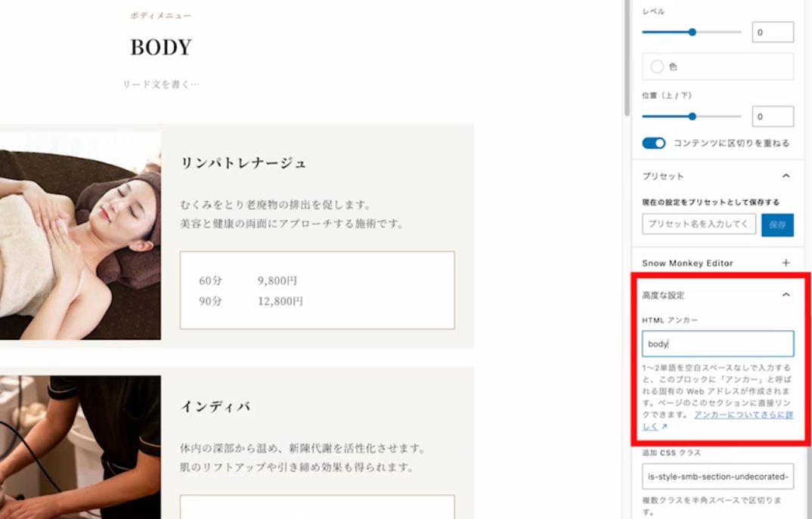Expand the Snow Monkey Editor panel
The width and height of the screenshot is (812, 519).
[786, 263]
